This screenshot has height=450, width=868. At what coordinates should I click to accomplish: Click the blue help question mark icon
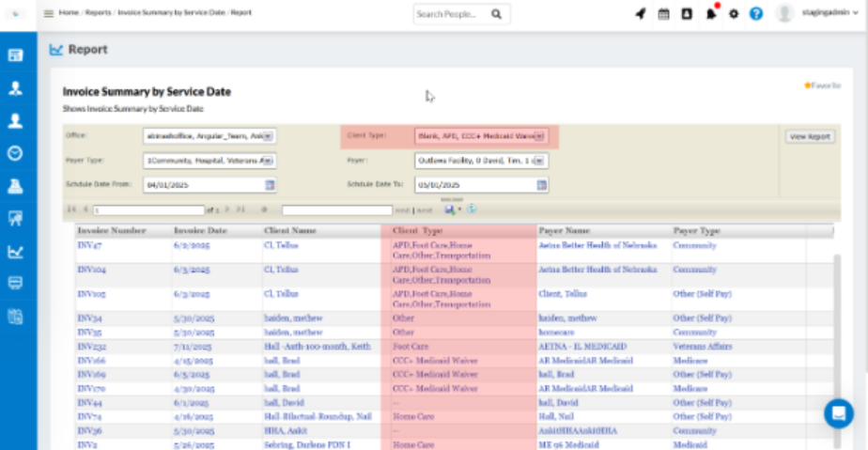(x=756, y=14)
